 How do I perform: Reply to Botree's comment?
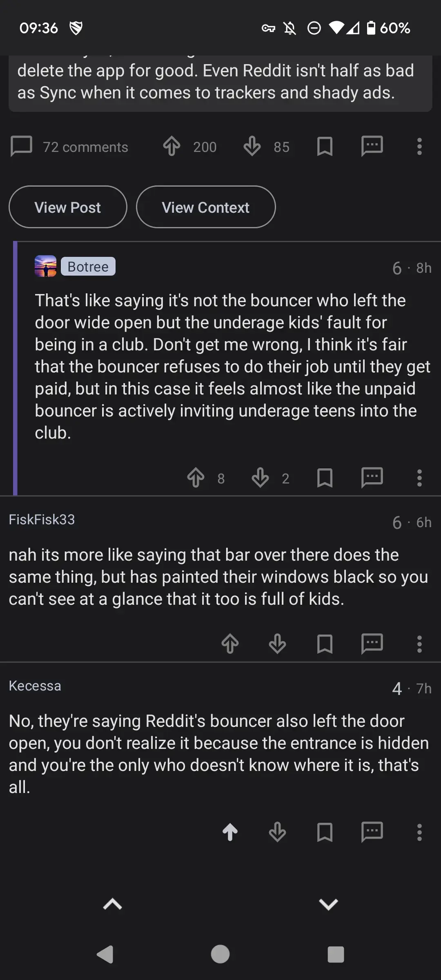(372, 477)
